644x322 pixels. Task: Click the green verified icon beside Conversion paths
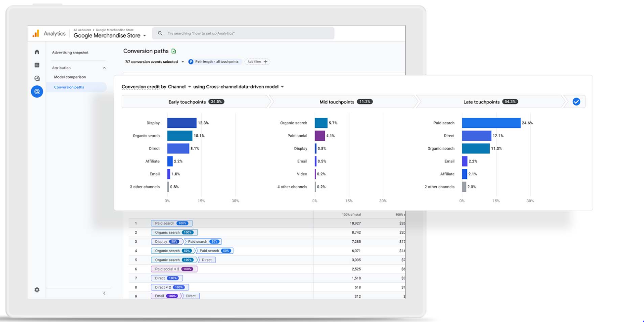point(174,51)
